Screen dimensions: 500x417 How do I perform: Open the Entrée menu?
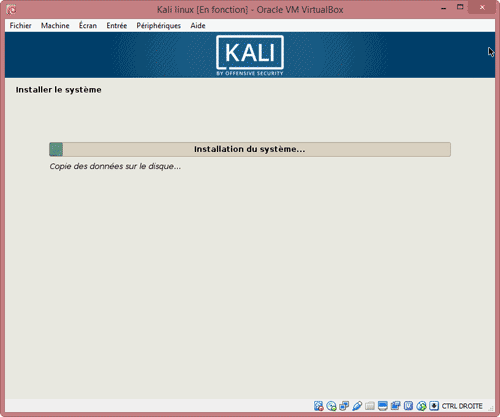coord(117,26)
